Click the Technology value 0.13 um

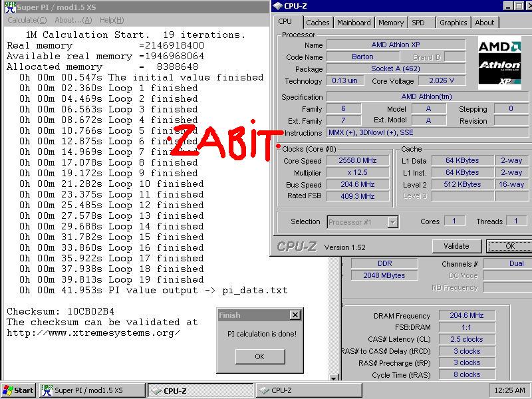tap(345, 80)
